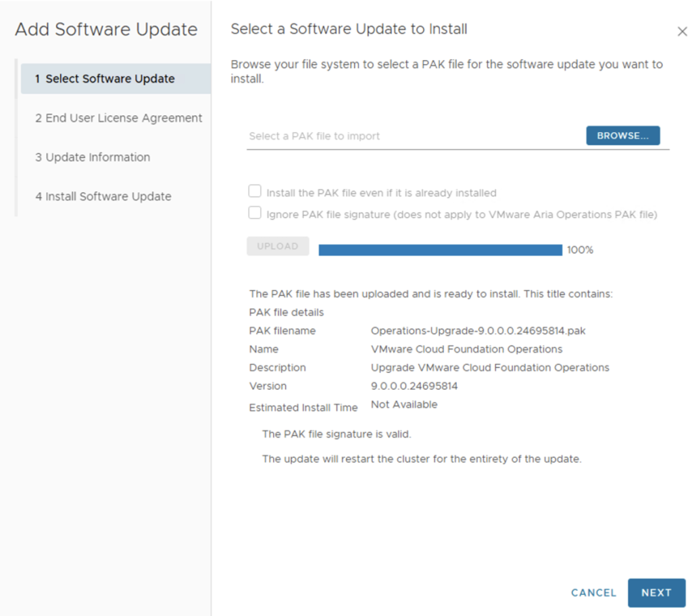692x616 pixels.
Task: Click the Upload button
Action: [278, 247]
